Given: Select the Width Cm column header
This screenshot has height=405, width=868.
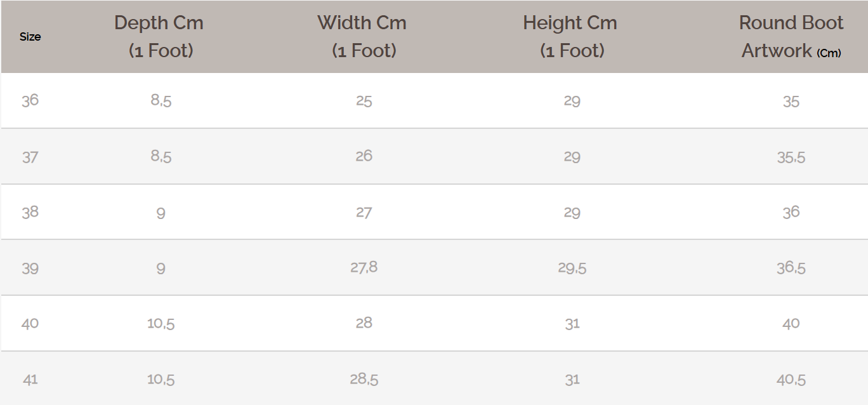Looking at the screenshot, I should [362, 36].
